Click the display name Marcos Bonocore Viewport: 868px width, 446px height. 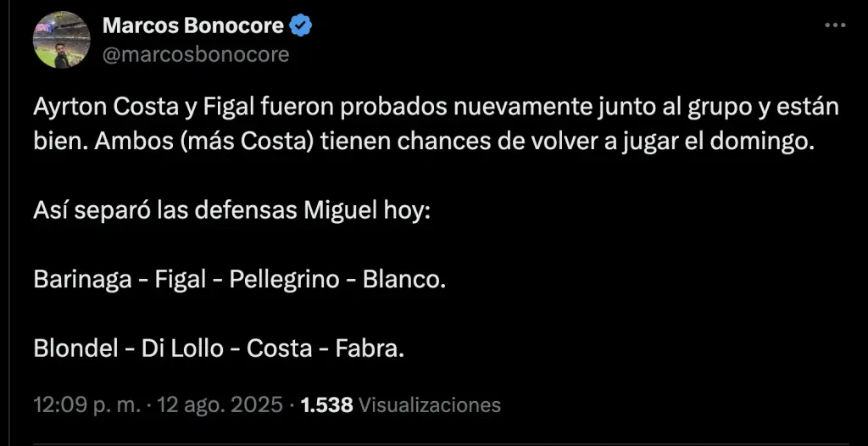[x=192, y=26]
